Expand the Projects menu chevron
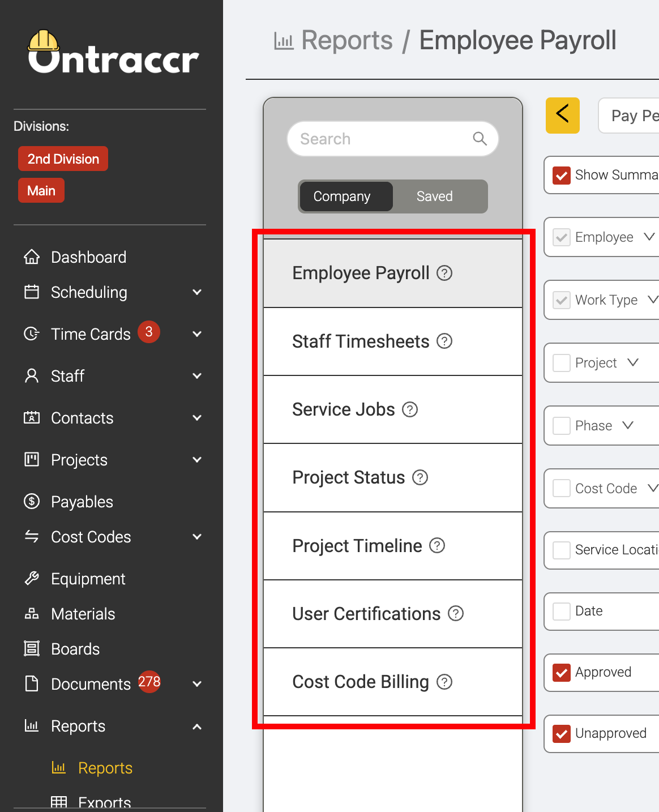659x812 pixels. (197, 460)
